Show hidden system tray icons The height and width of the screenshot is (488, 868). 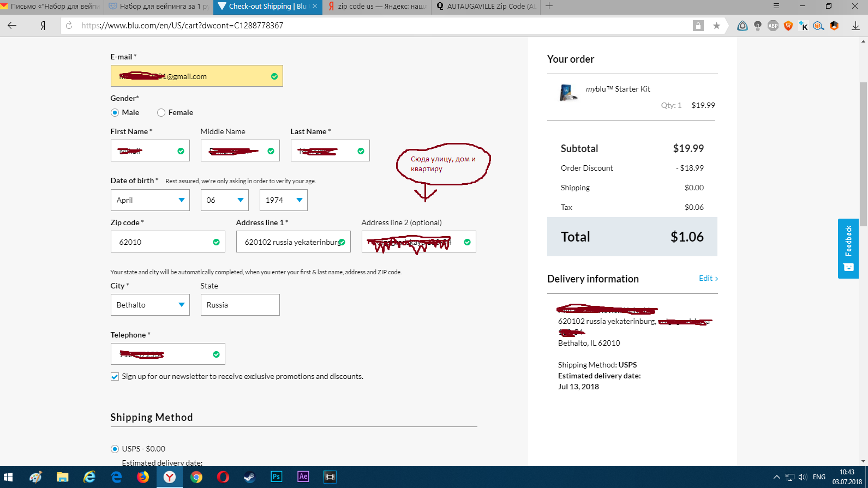click(x=776, y=477)
